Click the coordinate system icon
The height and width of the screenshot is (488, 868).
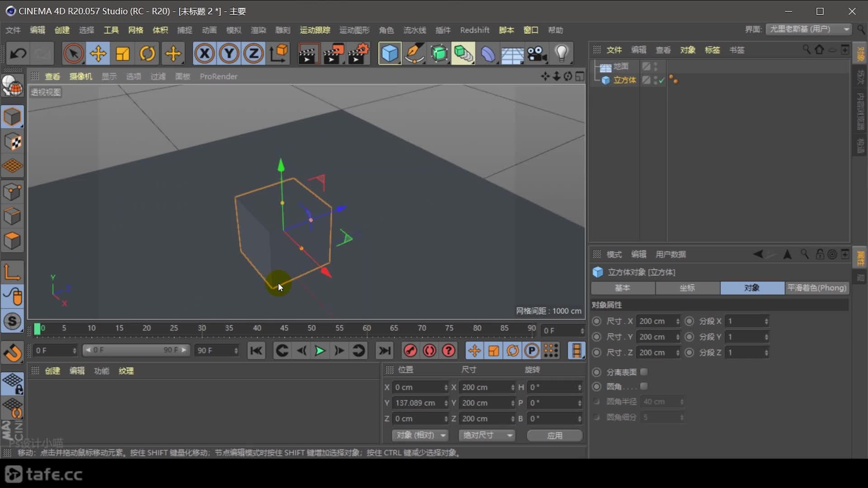pos(279,54)
